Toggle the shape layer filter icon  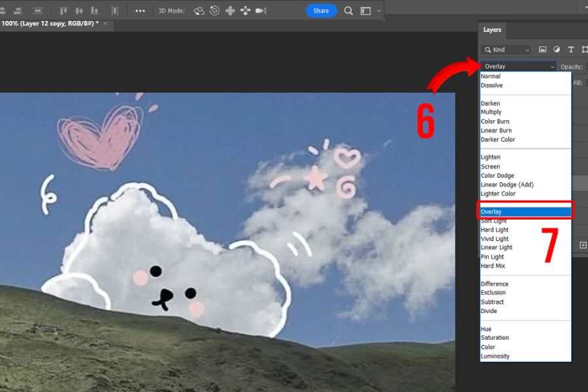coord(583,50)
